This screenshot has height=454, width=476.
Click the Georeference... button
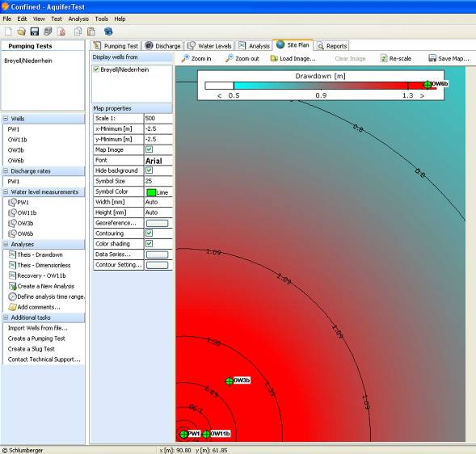tap(157, 223)
